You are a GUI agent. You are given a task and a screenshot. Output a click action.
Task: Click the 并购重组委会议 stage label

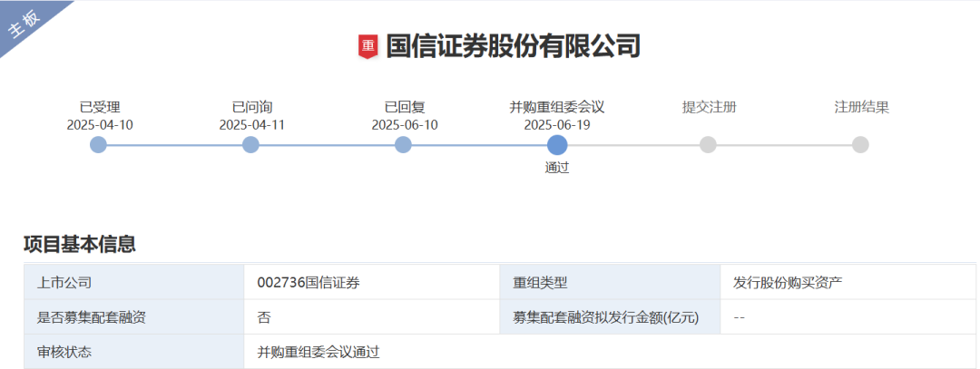click(x=557, y=107)
